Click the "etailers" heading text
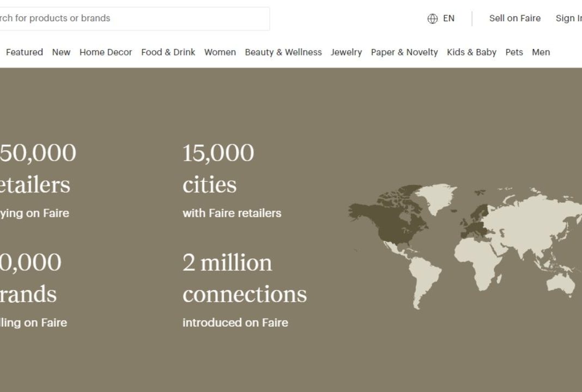 pos(35,185)
